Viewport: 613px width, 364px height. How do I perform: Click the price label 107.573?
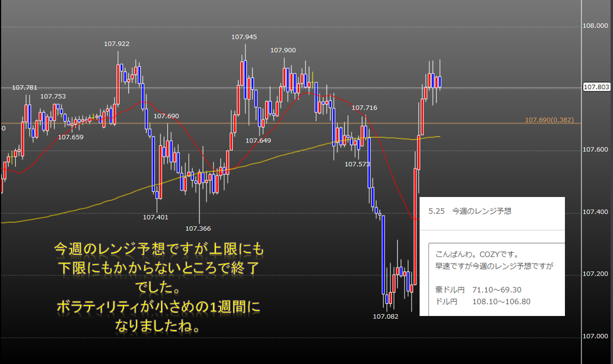(x=357, y=164)
